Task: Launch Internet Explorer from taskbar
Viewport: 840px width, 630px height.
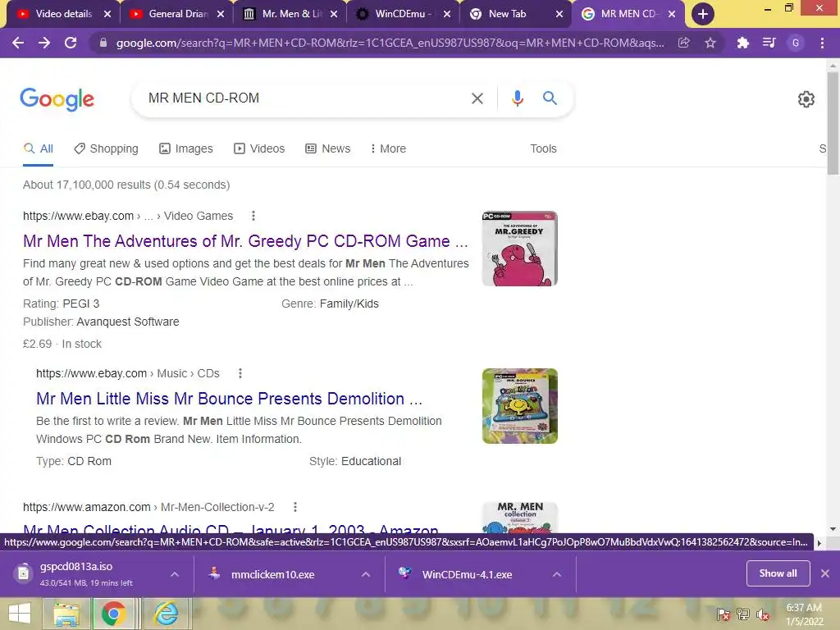Action: coord(166,614)
